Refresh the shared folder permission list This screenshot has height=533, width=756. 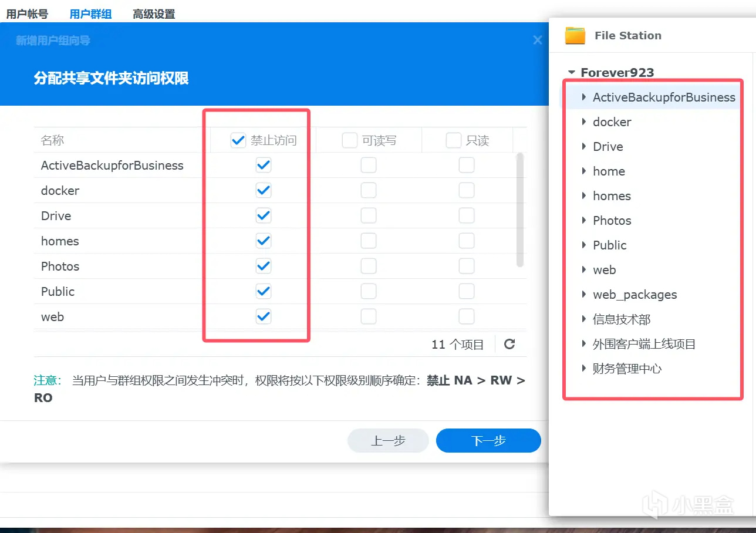[x=509, y=344]
